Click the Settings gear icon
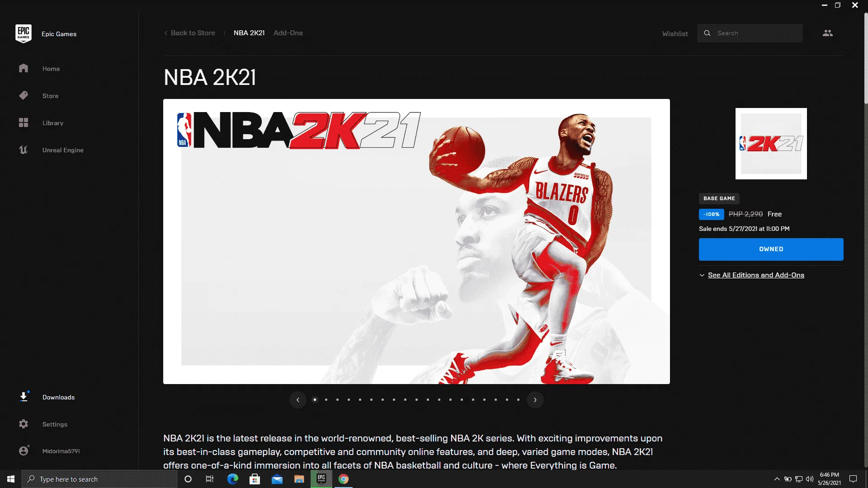868x488 pixels. (24, 424)
